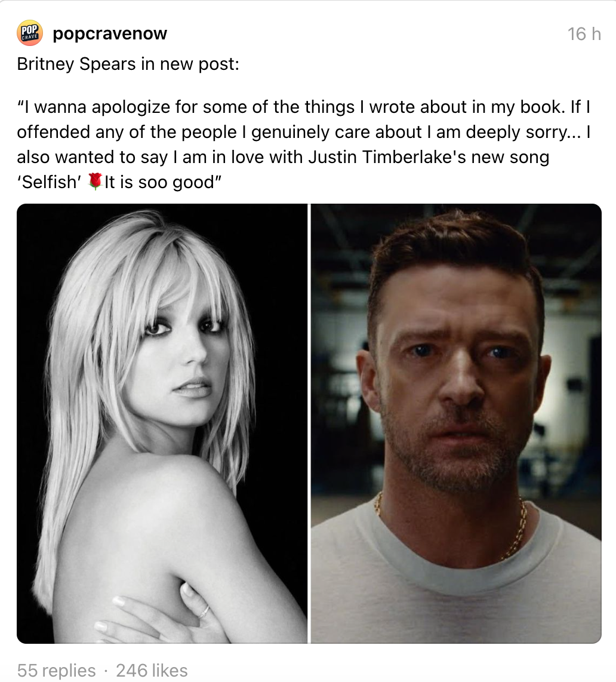Image resolution: width=616 pixels, height=682 pixels.
Task: Click the words 'It is soo good'
Action: click(159, 182)
